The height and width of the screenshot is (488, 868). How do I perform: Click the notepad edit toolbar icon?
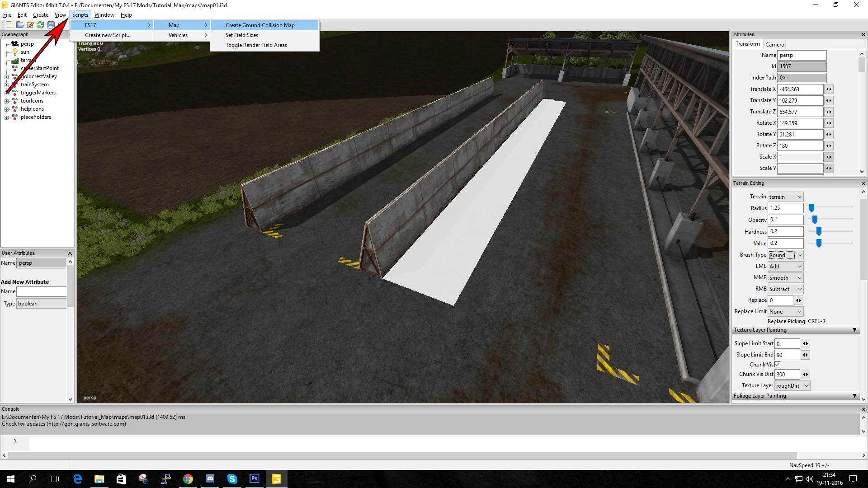pos(30,25)
